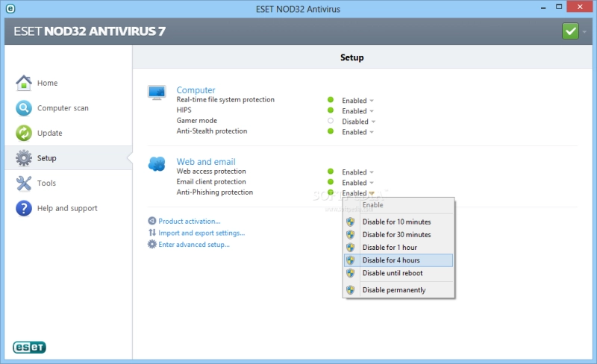Go to Tools in sidebar
The image size is (597, 364).
[x=69, y=183]
